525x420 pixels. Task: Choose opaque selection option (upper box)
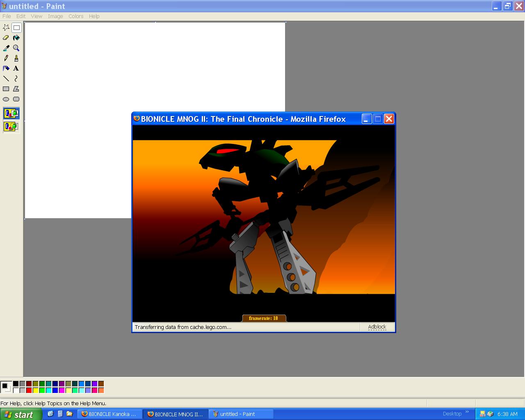click(x=11, y=114)
